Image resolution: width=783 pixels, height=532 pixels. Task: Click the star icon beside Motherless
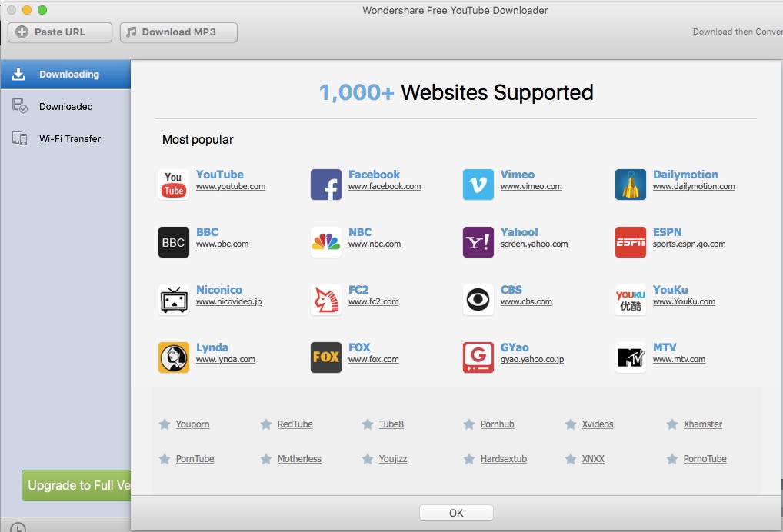tap(266, 459)
